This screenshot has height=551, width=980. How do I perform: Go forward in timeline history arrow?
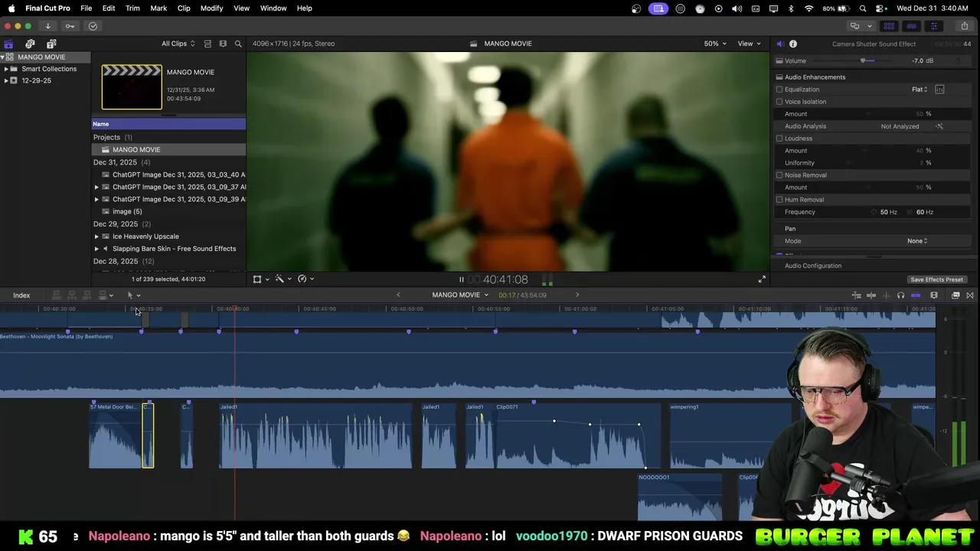(x=577, y=295)
